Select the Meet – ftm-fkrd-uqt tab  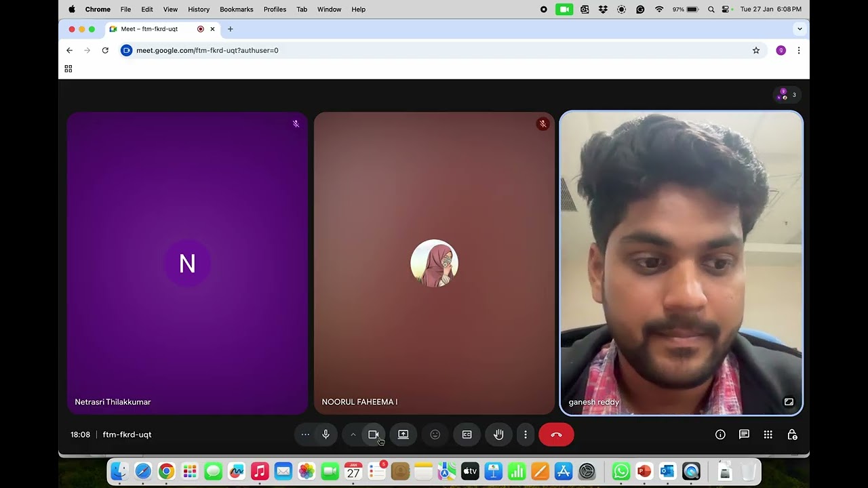coord(163,29)
